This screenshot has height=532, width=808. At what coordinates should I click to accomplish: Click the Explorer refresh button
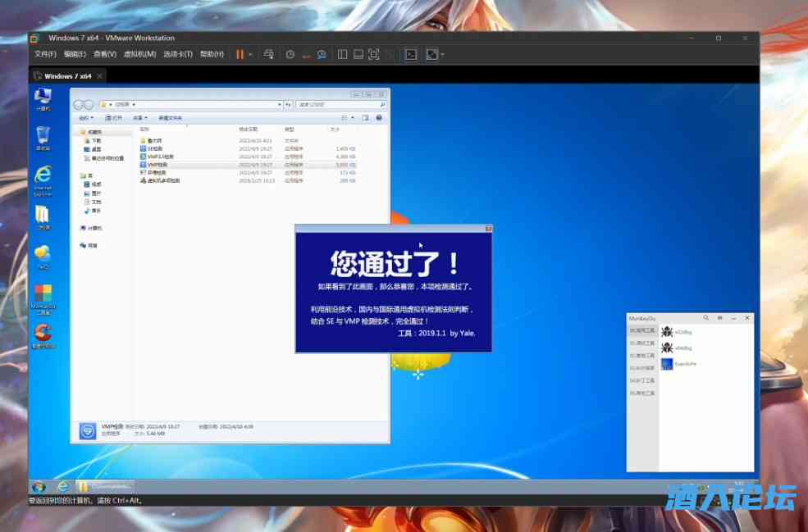coord(289,105)
